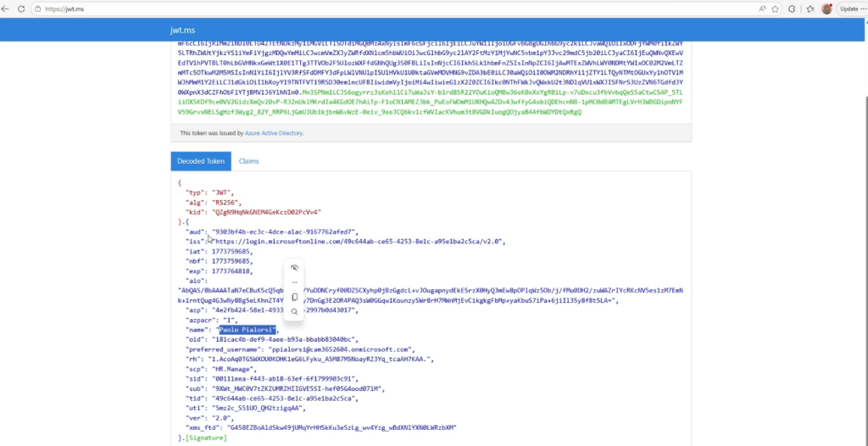
Task: Open the browser settings and more menu
Action: tap(860, 8)
